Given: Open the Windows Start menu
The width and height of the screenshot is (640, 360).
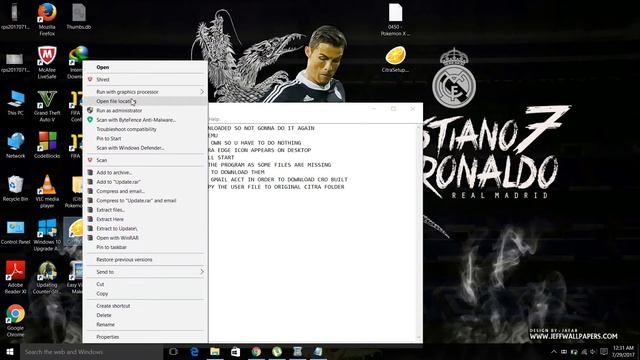Looking at the screenshot, I should click(x=10, y=351).
